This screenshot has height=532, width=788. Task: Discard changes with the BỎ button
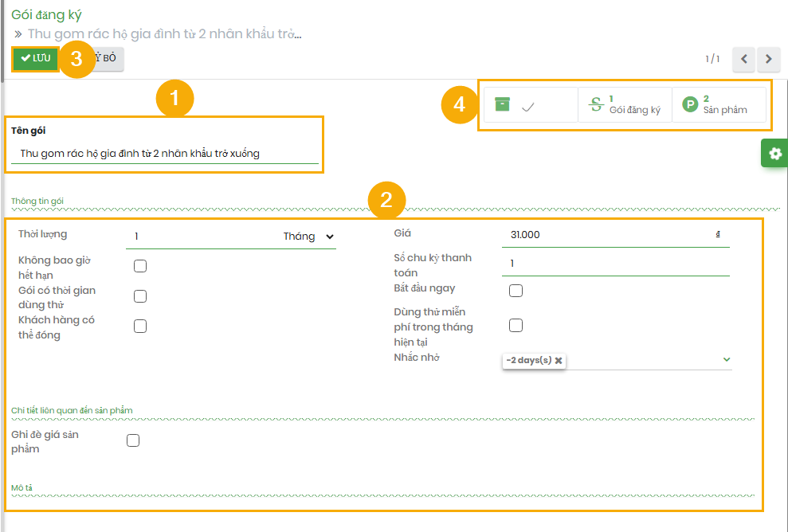pos(108,59)
